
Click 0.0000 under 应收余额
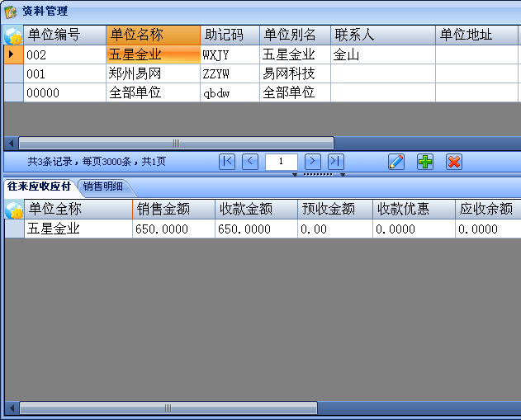pos(488,229)
